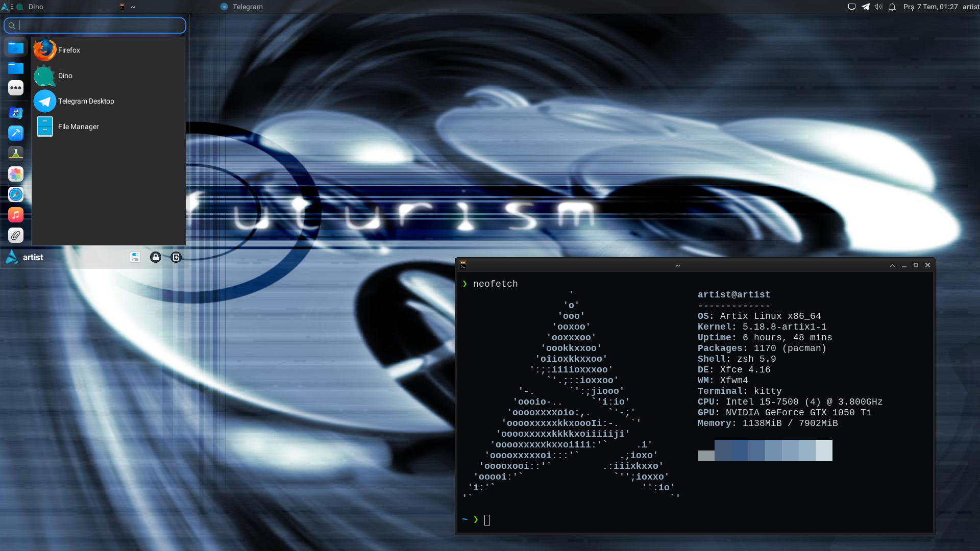Click the first grey color block in neofetch
Viewport: 980px width, 551px height.
[x=706, y=456]
